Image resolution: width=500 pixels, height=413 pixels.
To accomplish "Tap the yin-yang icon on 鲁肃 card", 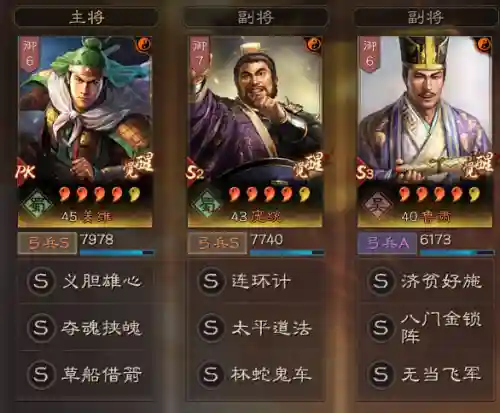I will click(484, 44).
